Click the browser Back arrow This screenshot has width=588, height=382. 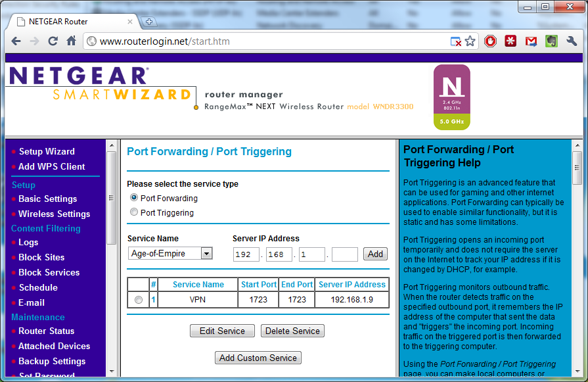pyautogui.click(x=16, y=41)
